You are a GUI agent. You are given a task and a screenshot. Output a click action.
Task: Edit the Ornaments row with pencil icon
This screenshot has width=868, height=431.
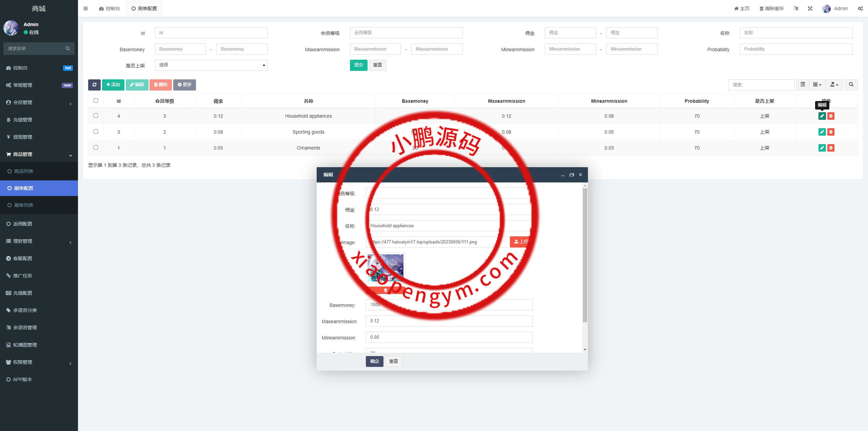coord(822,148)
